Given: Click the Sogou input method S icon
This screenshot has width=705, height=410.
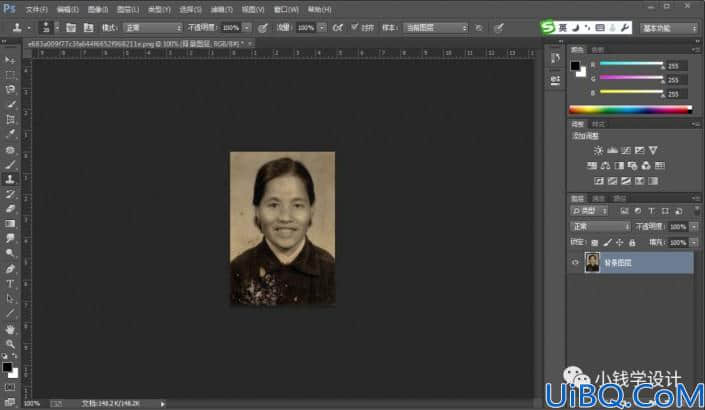Looking at the screenshot, I should 548,27.
